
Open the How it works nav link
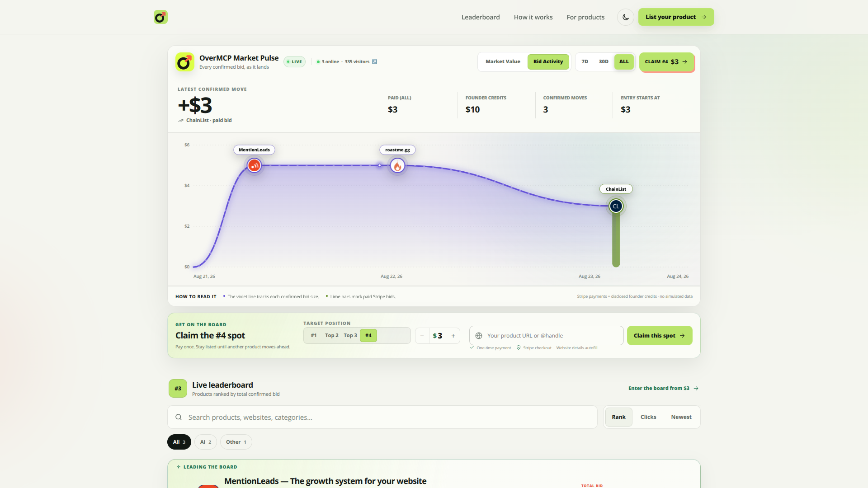pos(533,17)
